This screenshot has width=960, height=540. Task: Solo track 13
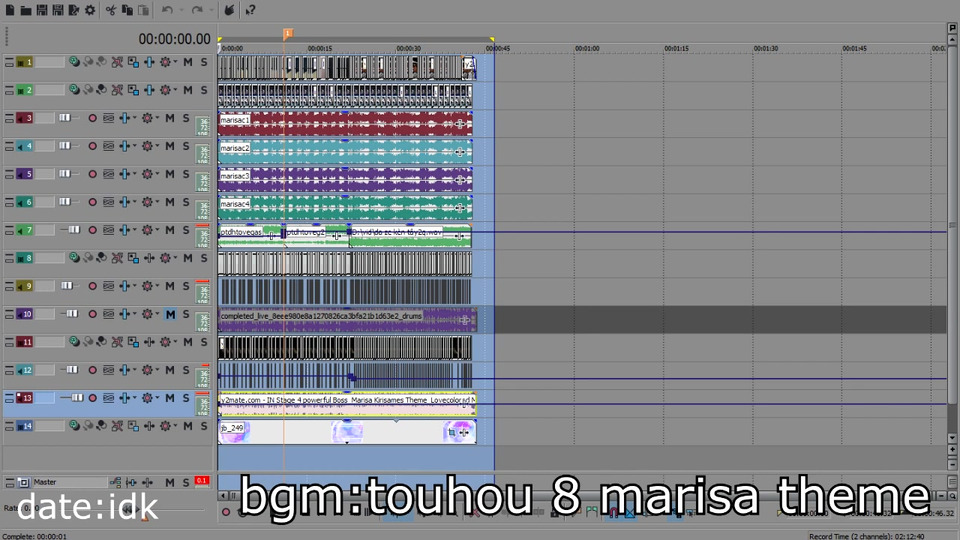186,398
